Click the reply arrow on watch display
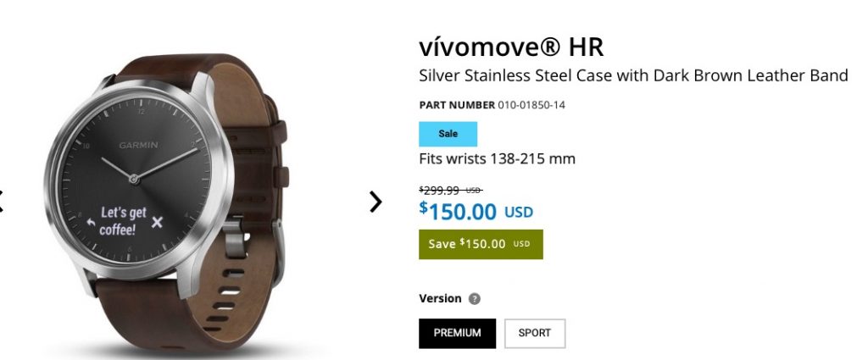The image size is (868, 360). pyautogui.click(x=91, y=222)
